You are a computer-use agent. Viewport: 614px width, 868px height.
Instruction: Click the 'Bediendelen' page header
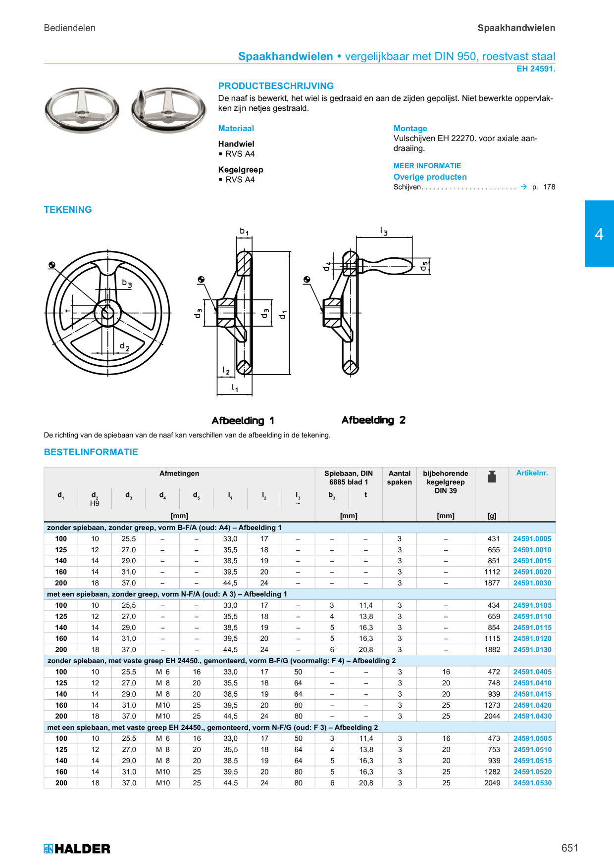click(70, 28)
